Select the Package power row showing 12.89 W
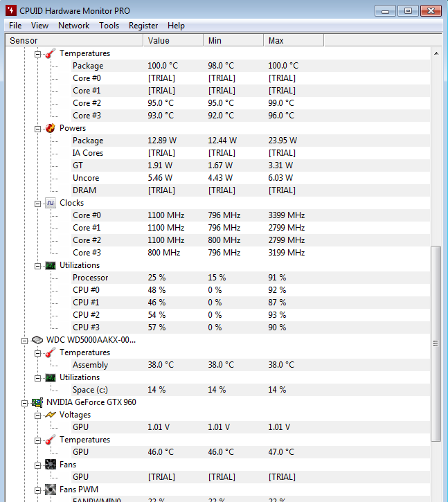The width and height of the screenshot is (448, 502). (x=250, y=141)
